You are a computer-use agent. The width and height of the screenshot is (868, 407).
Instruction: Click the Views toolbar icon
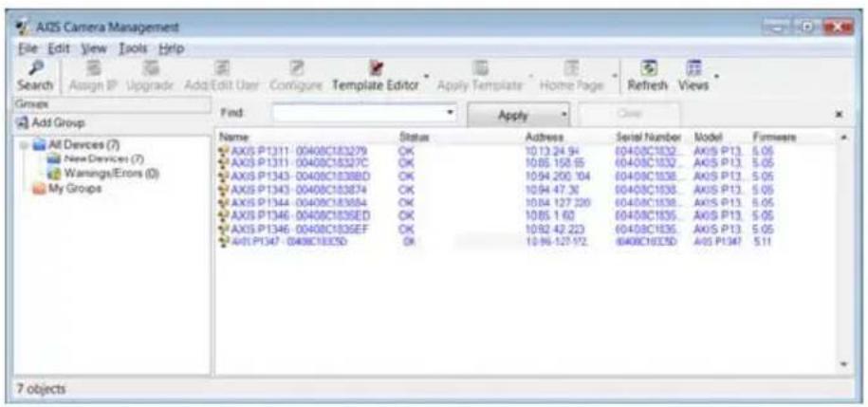point(693,67)
